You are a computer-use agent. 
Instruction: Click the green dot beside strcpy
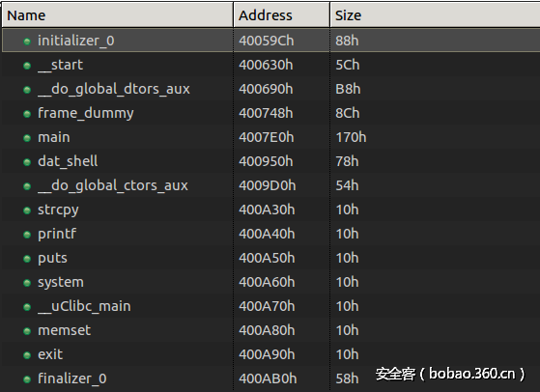(27, 210)
